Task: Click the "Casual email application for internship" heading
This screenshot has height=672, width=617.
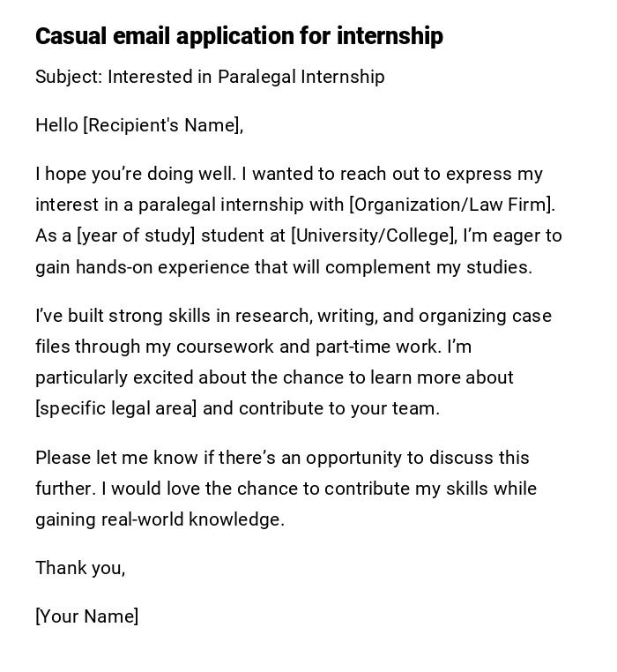Action: [x=239, y=36]
